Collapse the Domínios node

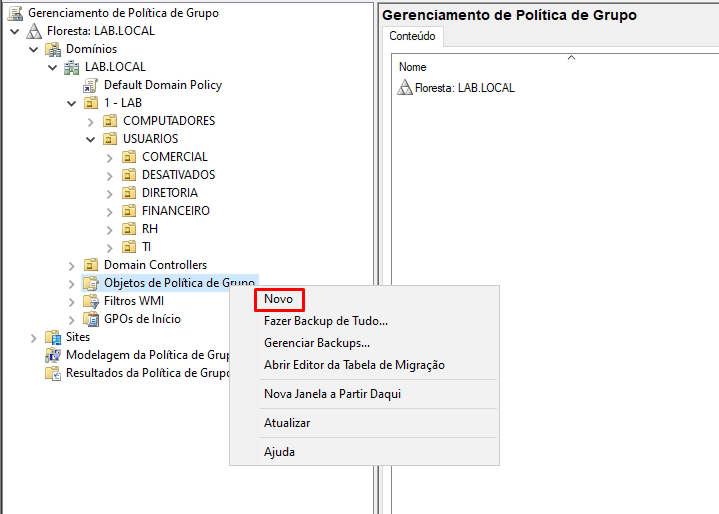(x=33, y=49)
